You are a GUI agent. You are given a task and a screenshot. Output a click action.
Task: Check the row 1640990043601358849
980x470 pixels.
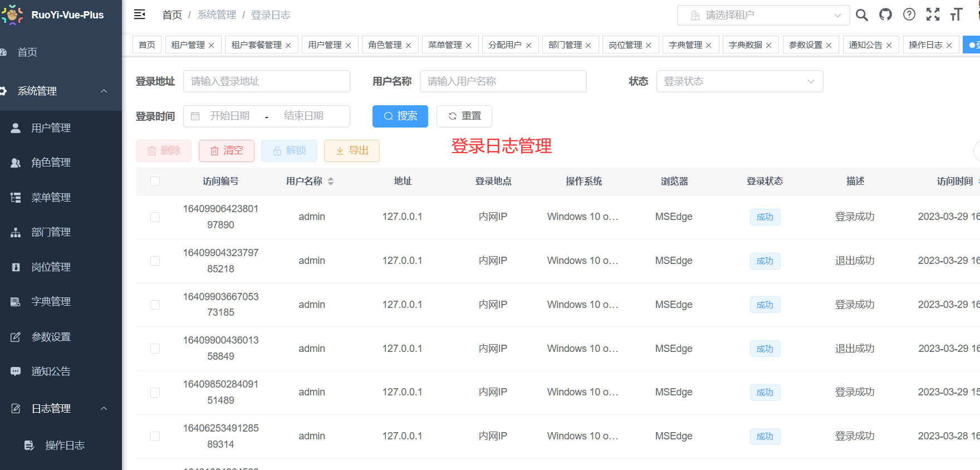(x=155, y=349)
